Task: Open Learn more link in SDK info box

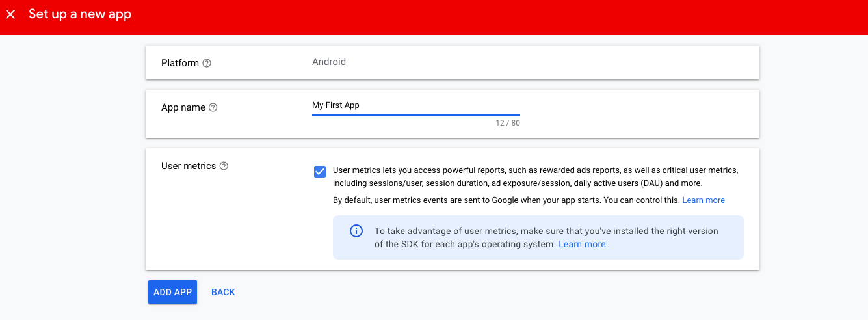Action: pos(582,245)
